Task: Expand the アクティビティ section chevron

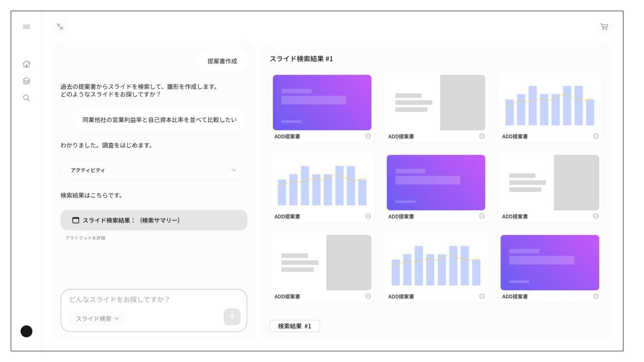Action: click(233, 170)
